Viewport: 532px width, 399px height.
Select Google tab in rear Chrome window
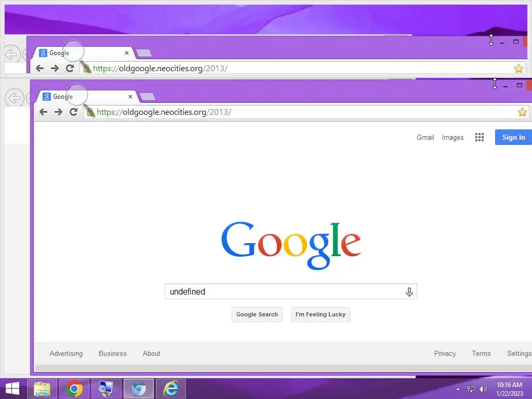[83, 53]
